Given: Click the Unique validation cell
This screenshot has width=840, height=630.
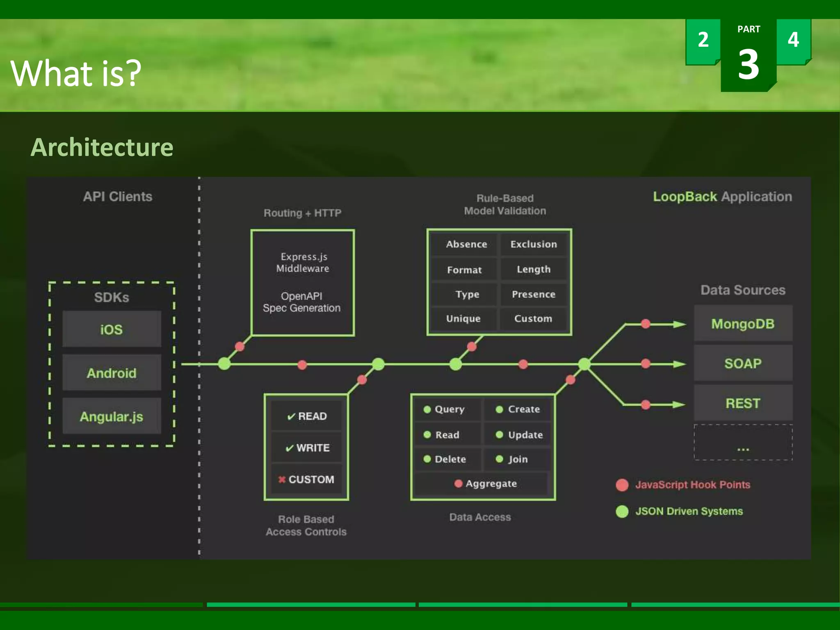Looking at the screenshot, I should click(464, 319).
